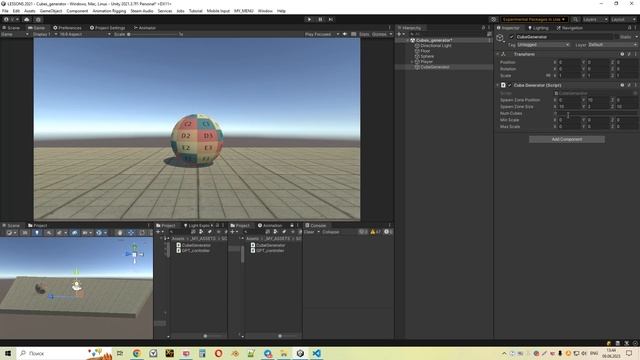Screen dimensions: 640x360
Task: Click the global search magnifier icon
Action: click(575, 19)
